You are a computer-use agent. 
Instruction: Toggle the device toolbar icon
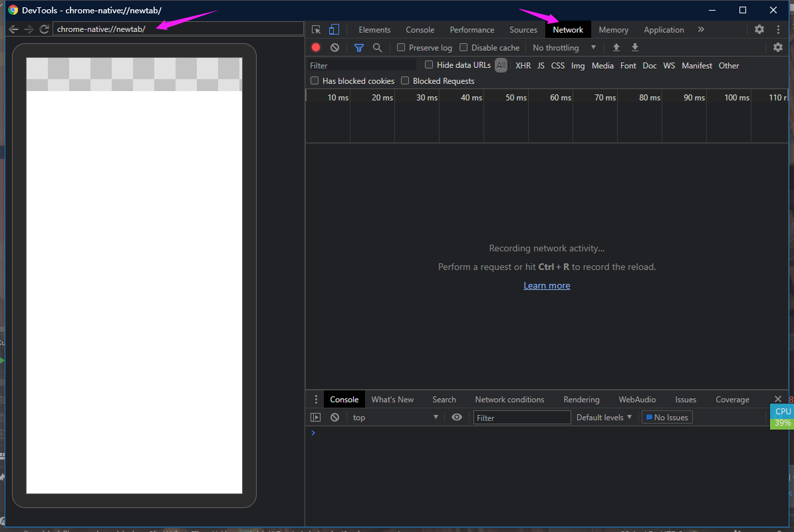[x=334, y=30]
